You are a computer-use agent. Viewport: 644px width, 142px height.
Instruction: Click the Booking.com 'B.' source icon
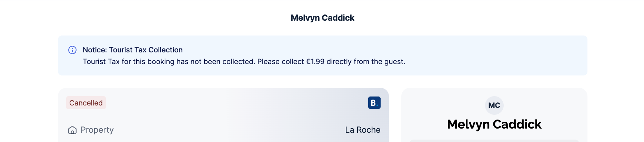pyautogui.click(x=374, y=103)
